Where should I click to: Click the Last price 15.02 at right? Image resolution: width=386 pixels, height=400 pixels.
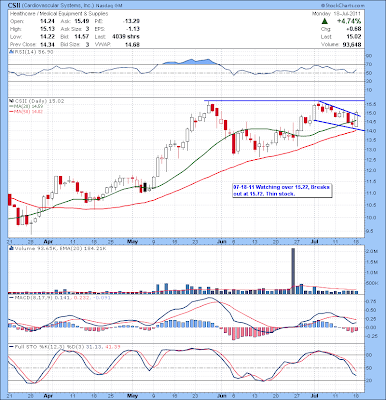354,37
